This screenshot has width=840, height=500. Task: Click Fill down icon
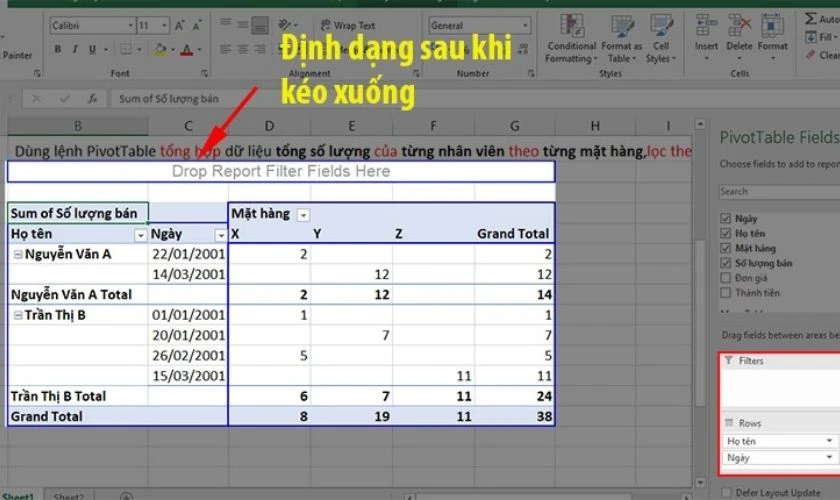click(x=811, y=37)
